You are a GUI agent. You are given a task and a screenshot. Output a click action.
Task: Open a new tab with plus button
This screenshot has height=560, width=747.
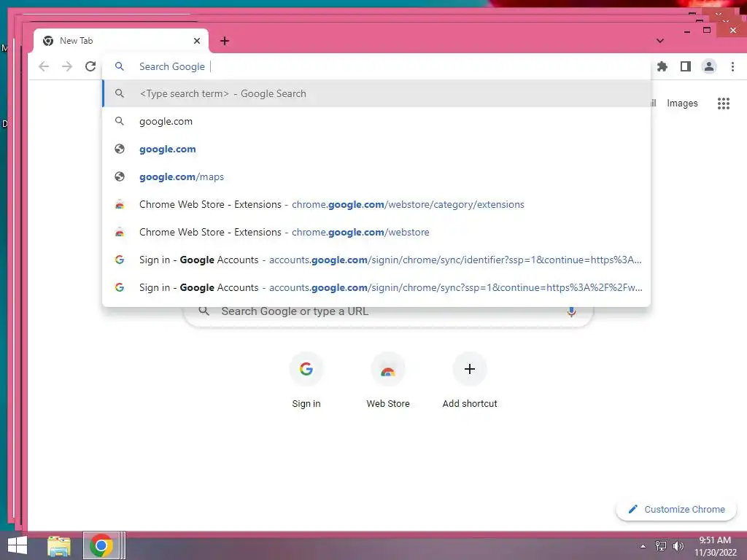point(225,41)
